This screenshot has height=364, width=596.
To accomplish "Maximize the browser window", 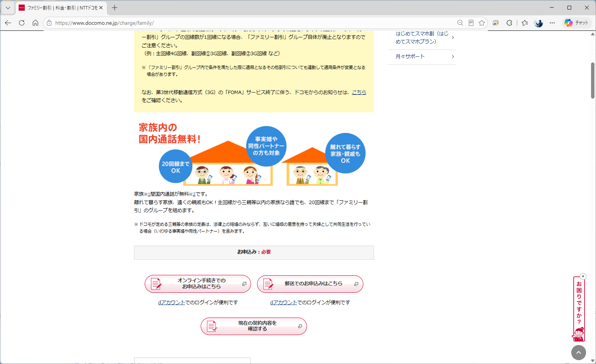I will [569, 8].
